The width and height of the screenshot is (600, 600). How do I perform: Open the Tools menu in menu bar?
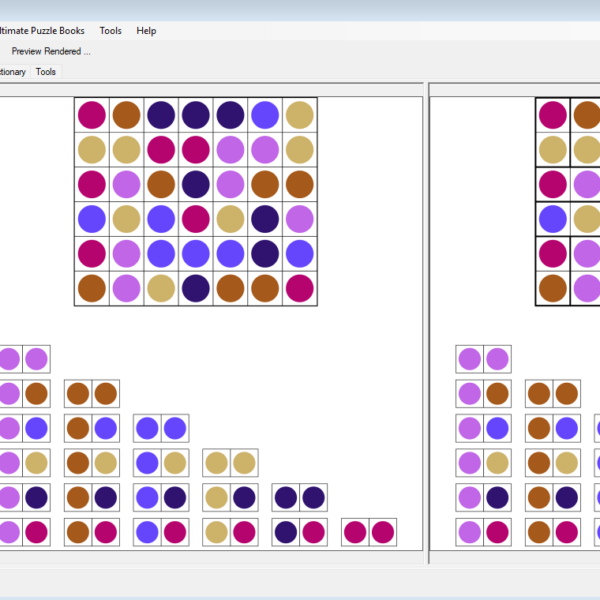(x=110, y=31)
